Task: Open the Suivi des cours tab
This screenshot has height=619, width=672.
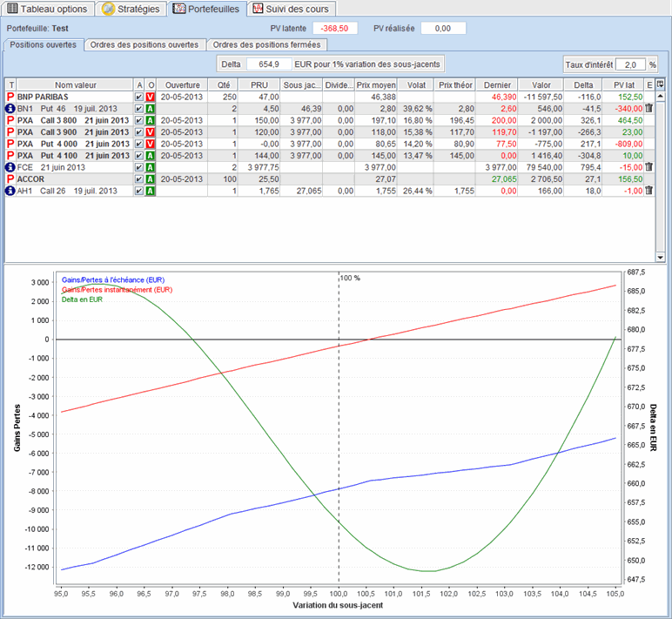Action: (289, 9)
